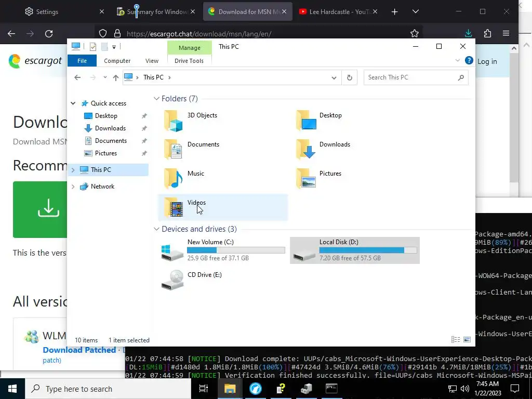532x399 pixels.
Task: Click the Download Patched link
Action: click(x=79, y=350)
